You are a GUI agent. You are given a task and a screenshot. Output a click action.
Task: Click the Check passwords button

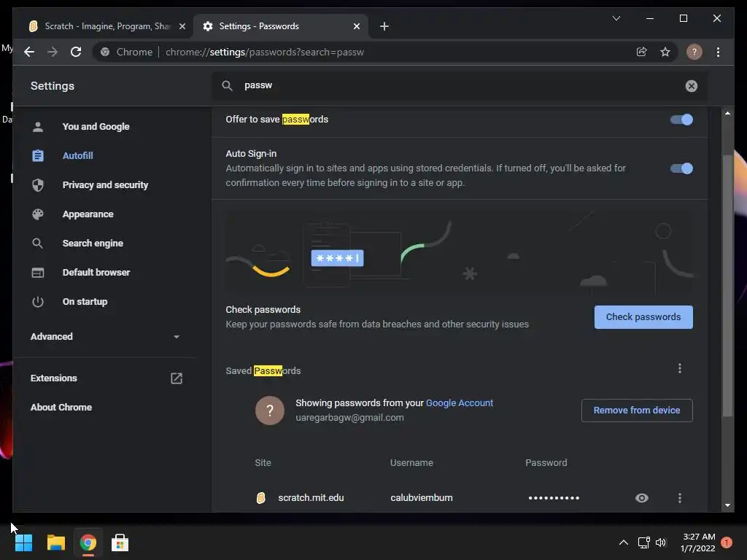(643, 317)
